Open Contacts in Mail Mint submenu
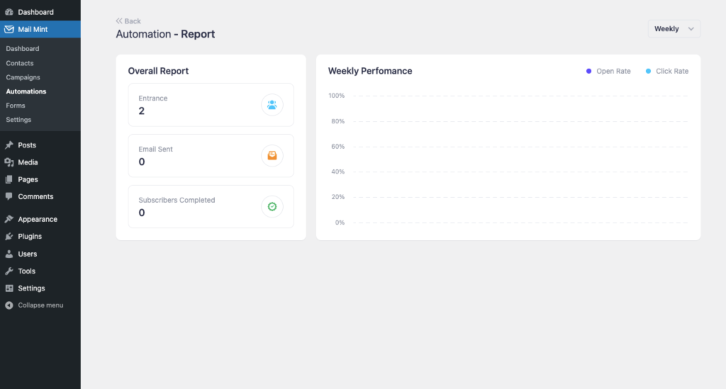This screenshot has width=726, height=389. point(19,63)
